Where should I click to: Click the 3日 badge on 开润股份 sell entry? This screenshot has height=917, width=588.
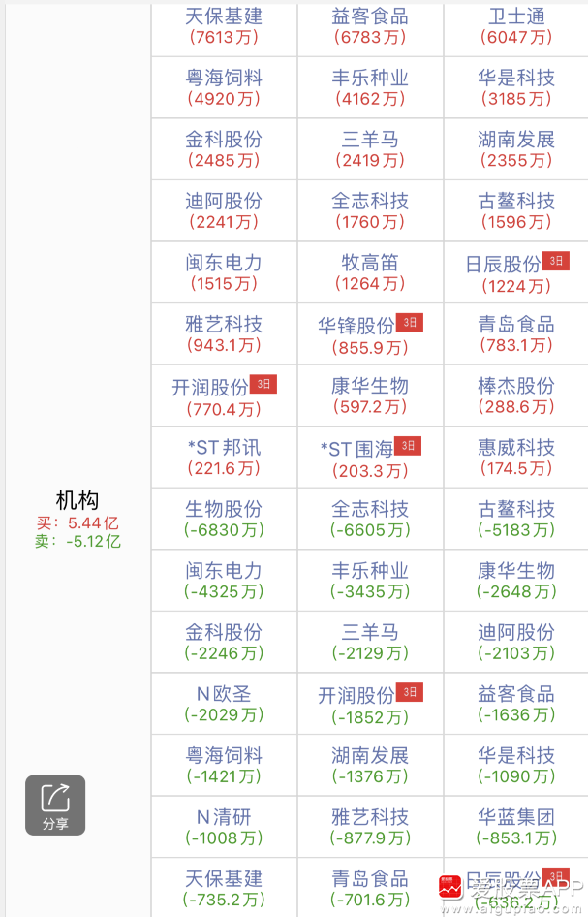pos(410,692)
